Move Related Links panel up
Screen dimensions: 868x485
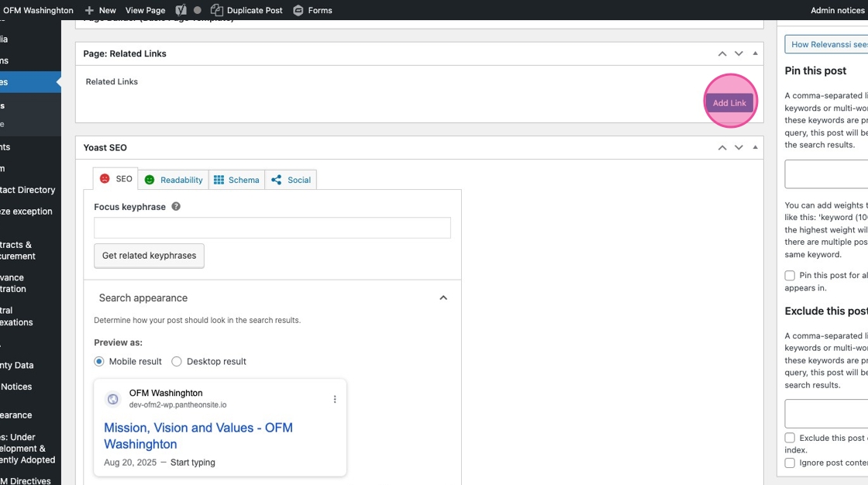(x=722, y=53)
